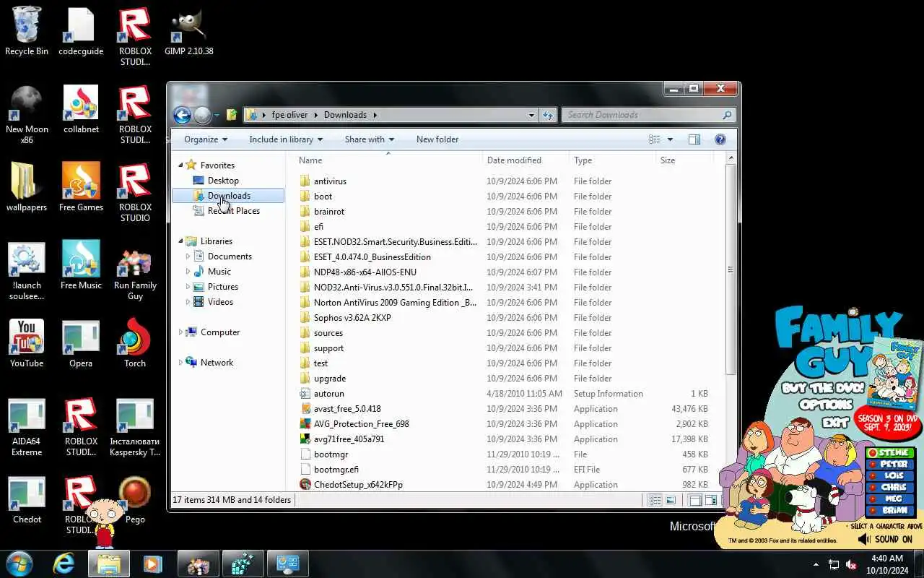The width and height of the screenshot is (924, 578).
Task: Select the STEWIE character option
Action: click(890, 453)
